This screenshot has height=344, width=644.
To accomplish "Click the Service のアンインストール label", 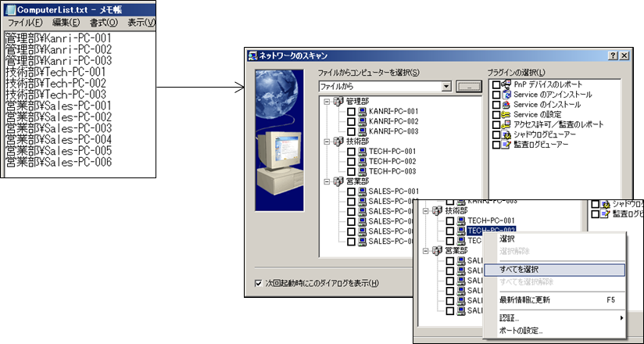I will tap(553, 95).
